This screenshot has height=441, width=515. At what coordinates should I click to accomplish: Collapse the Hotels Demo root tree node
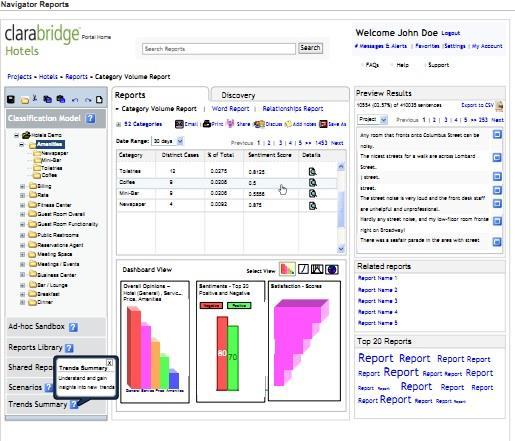pyautogui.click(x=16, y=135)
